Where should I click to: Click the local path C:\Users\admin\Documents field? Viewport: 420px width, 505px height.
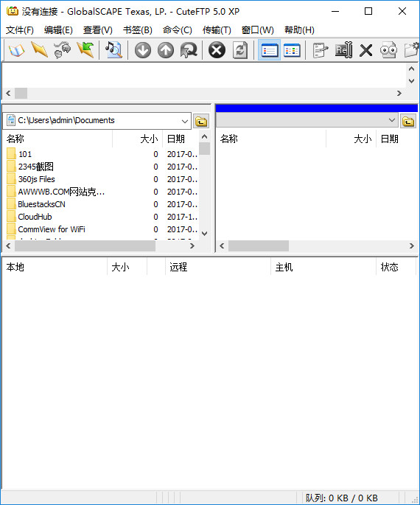tap(97, 121)
